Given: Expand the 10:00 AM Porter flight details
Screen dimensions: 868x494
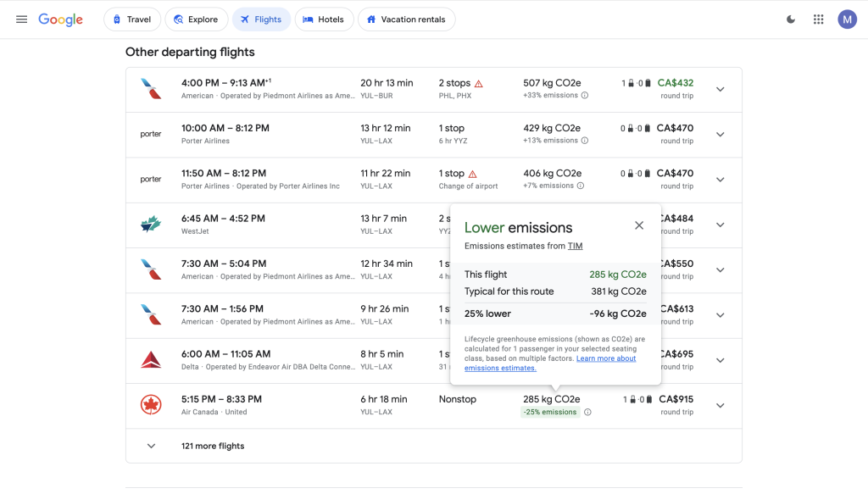Looking at the screenshot, I should coord(720,135).
